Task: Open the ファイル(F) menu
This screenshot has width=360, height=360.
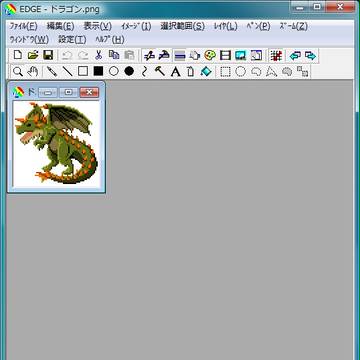Action: click(x=23, y=26)
